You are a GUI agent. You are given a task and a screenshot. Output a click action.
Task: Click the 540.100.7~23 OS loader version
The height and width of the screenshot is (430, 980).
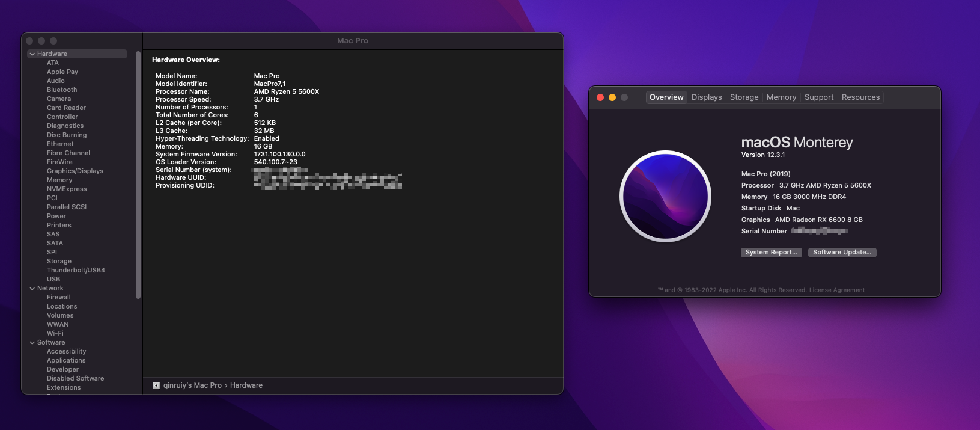(276, 162)
